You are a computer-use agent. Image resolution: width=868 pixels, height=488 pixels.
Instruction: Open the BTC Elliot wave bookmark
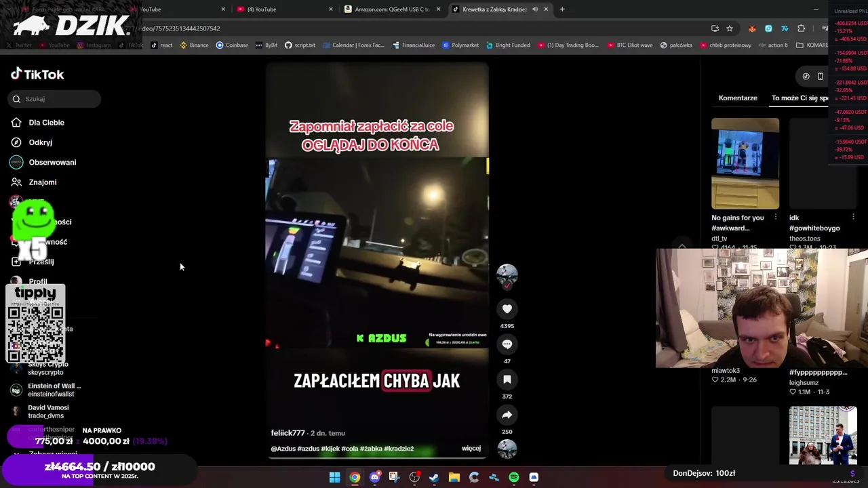pyautogui.click(x=630, y=45)
